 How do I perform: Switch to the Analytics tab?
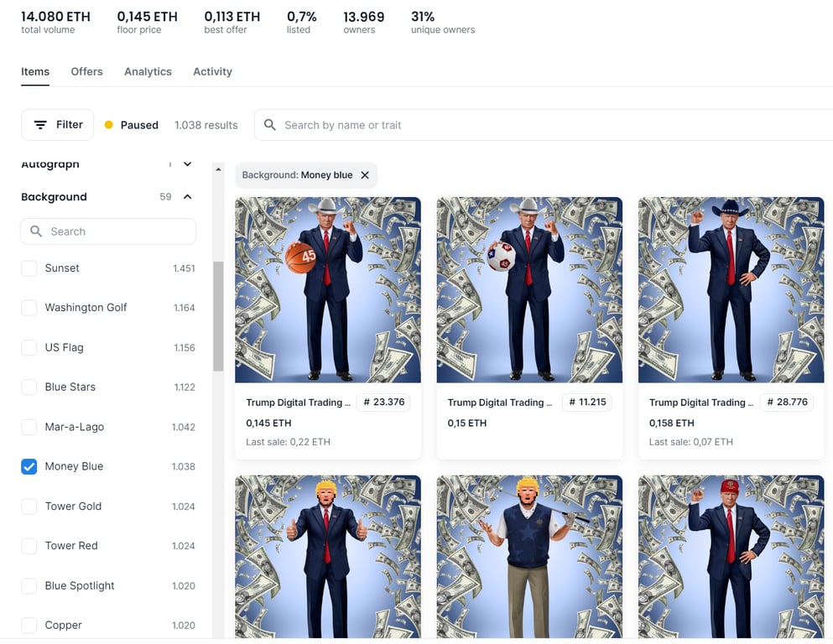tap(148, 71)
